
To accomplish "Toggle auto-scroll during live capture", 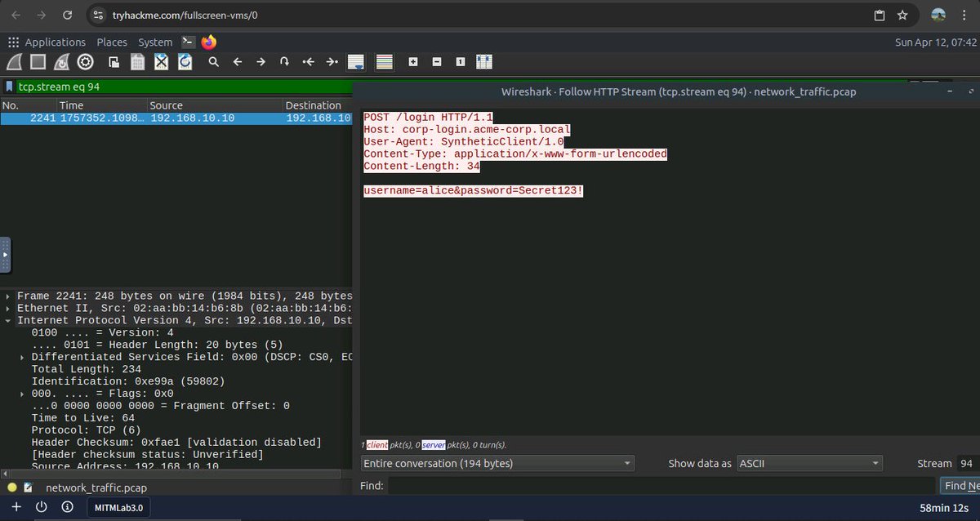I will (355, 62).
